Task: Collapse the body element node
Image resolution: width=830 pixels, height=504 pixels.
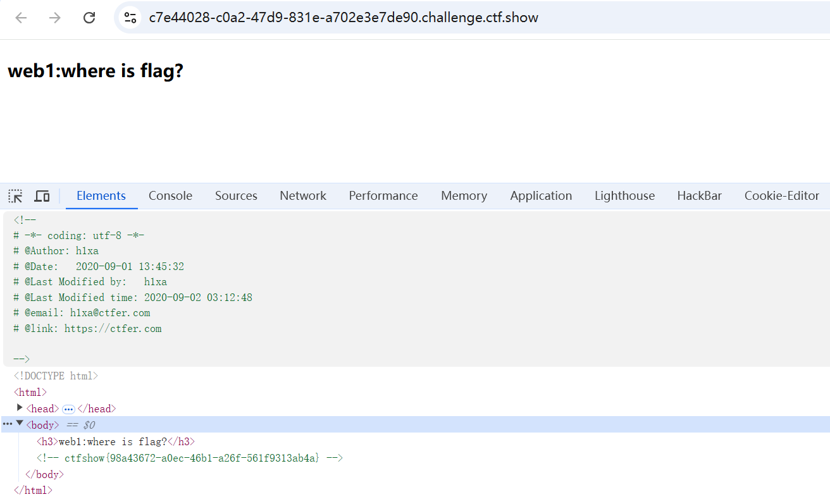Action: pos(20,424)
